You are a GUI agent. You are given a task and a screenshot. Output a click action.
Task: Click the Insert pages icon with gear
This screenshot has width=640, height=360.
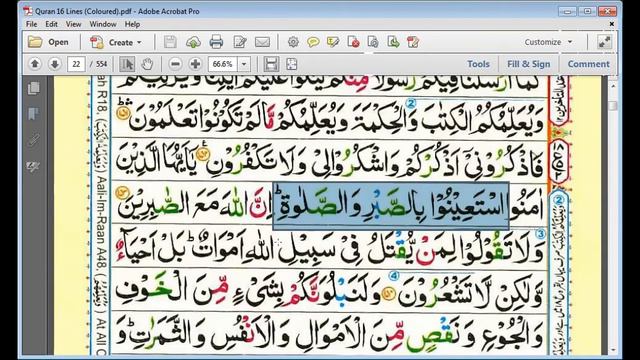(373, 42)
